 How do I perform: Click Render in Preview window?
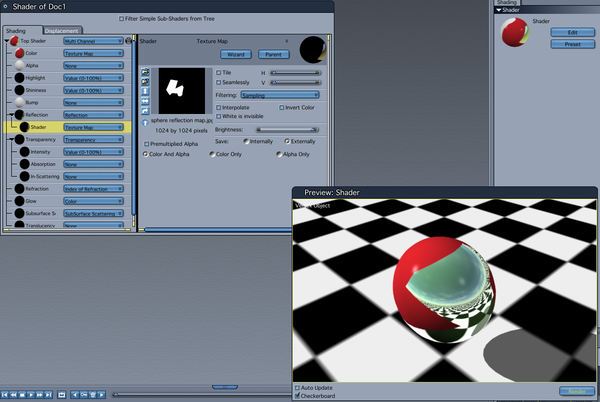[x=577, y=391]
